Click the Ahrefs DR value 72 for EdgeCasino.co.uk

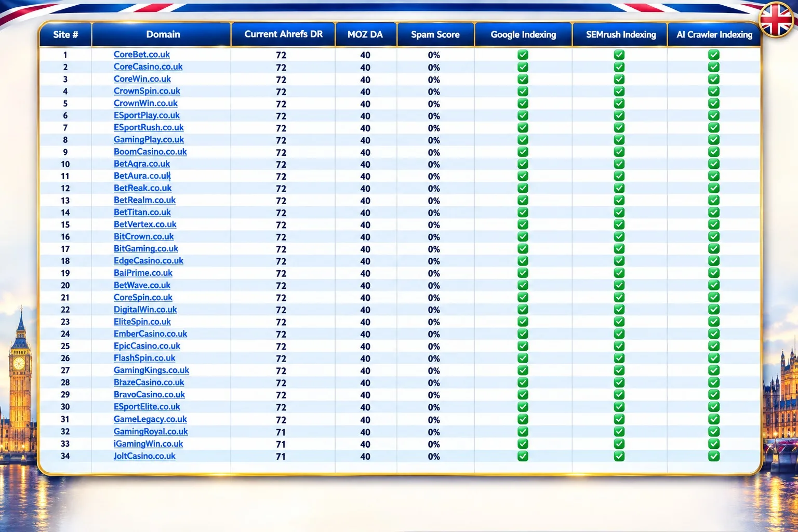pos(281,261)
